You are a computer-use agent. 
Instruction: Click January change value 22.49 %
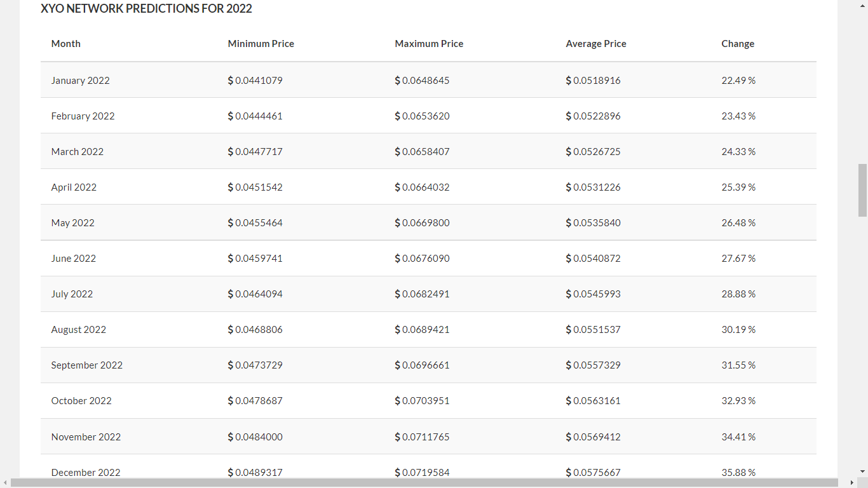[x=738, y=81]
